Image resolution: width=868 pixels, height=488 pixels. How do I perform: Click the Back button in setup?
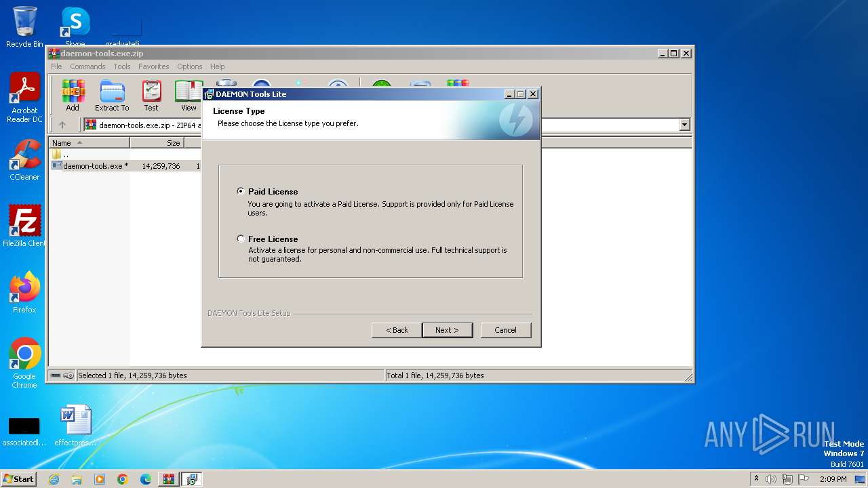[397, 330]
